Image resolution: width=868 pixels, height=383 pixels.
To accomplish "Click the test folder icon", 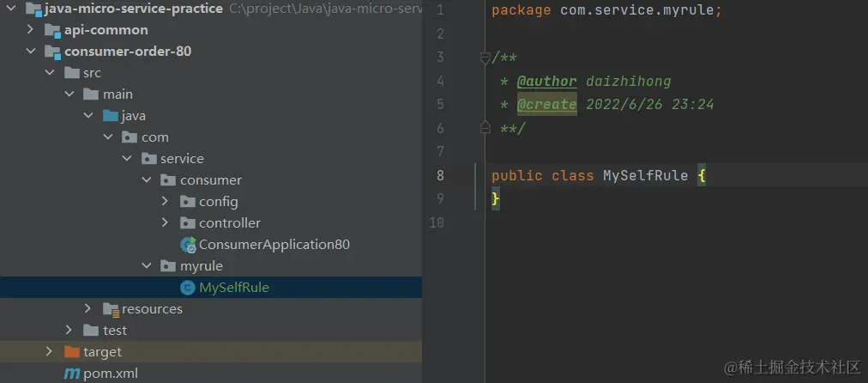I will [91, 331].
